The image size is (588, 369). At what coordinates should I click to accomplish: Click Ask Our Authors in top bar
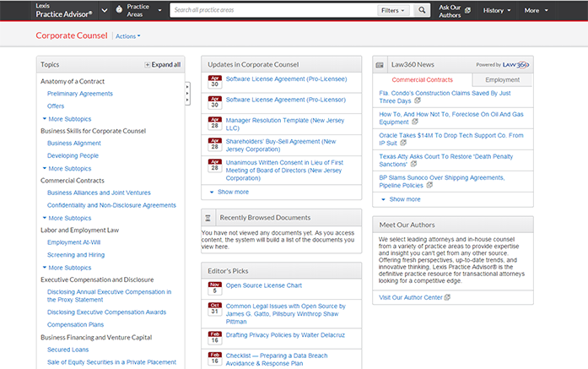click(x=450, y=11)
